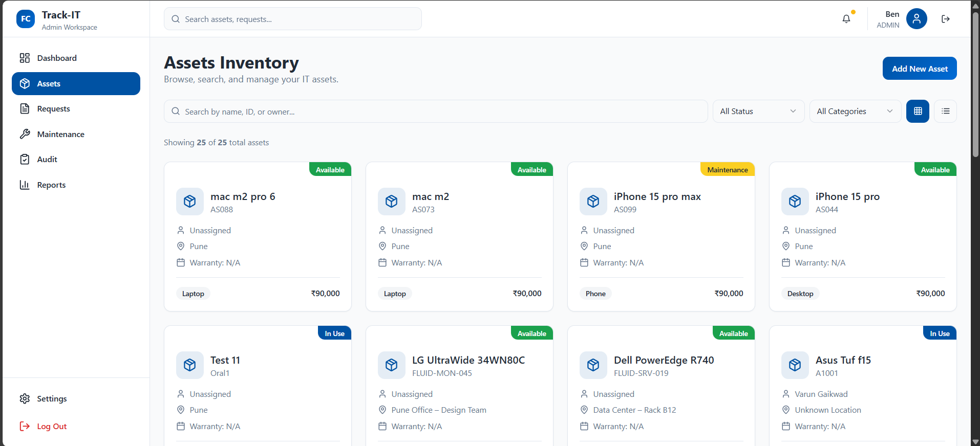This screenshot has width=980, height=446.
Task: Click cube icon on Test 11 card
Action: click(190, 365)
